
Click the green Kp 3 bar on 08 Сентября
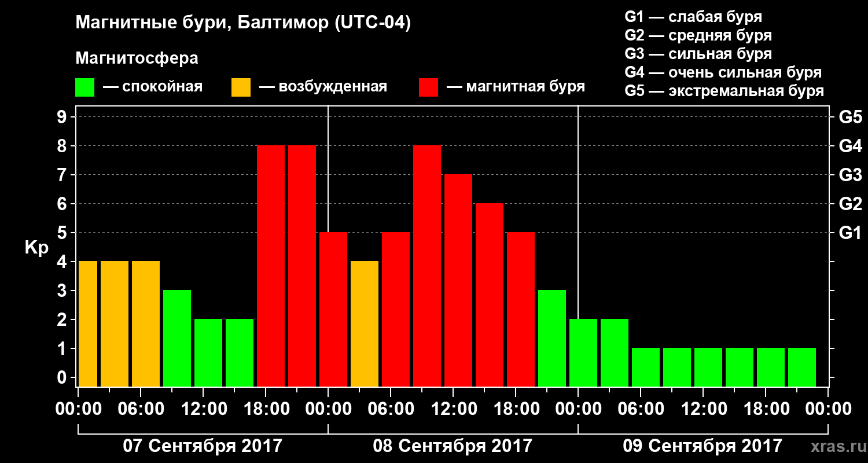552,339
